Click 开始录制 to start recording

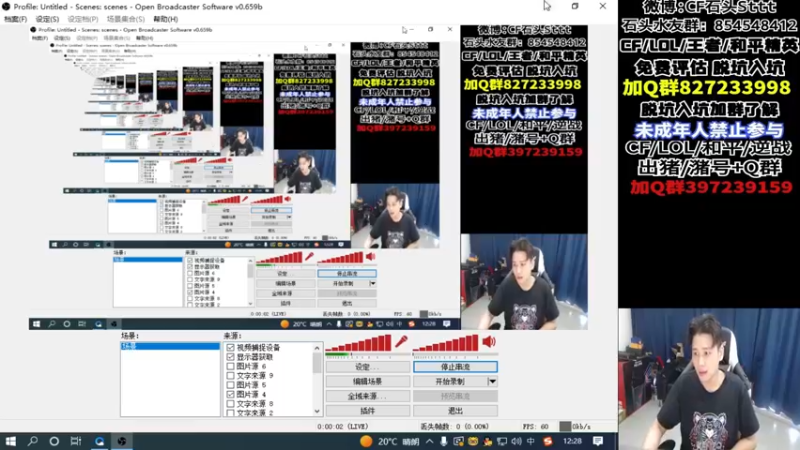[450, 381]
